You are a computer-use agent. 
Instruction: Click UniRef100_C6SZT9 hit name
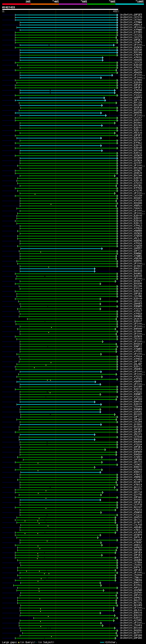(x=131, y=37)
